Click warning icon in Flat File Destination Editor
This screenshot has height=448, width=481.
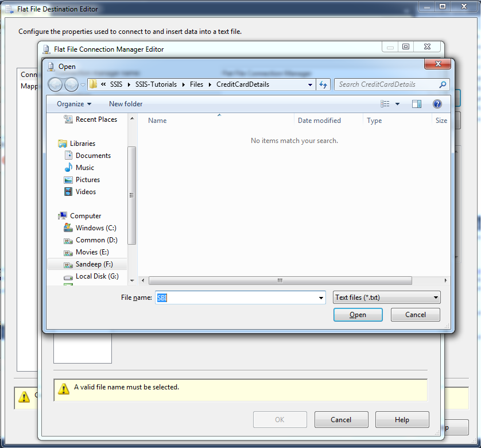point(24,396)
